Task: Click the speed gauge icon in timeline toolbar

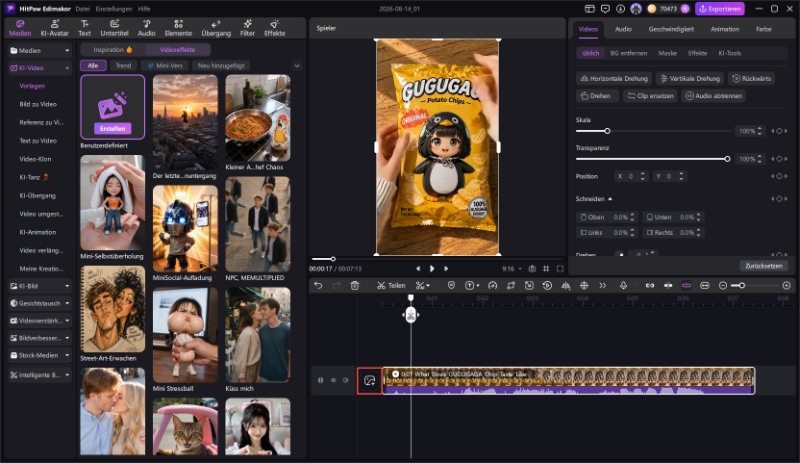Action: [x=492, y=285]
